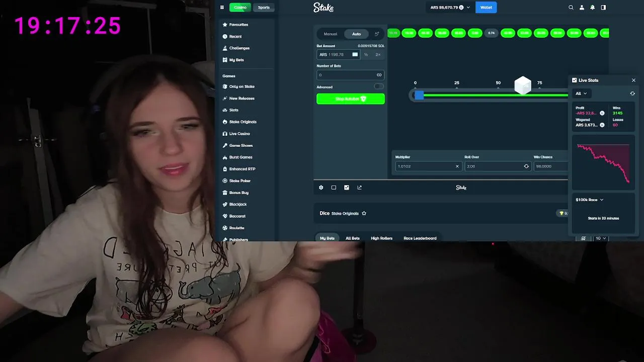Open the Roulette sidebar link
Screen dimensions: 644x362
(237, 228)
